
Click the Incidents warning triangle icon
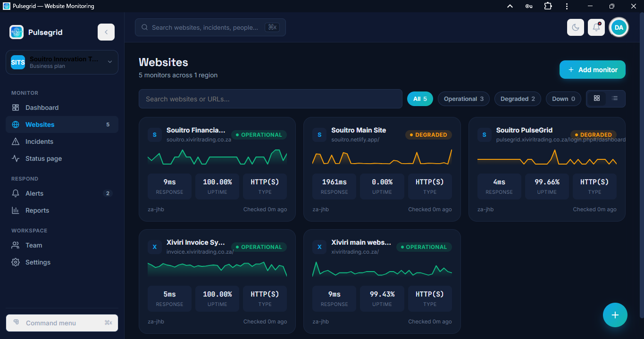click(x=16, y=141)
